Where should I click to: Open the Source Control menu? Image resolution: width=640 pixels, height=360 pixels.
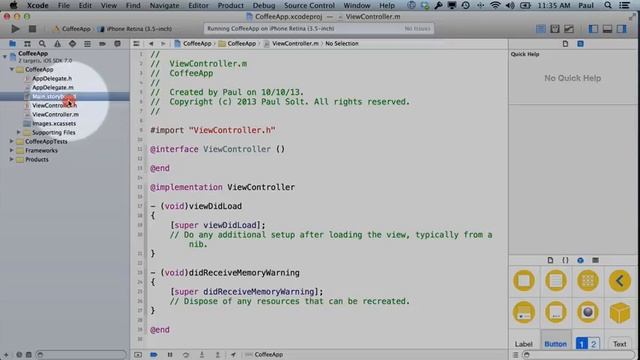309,5
